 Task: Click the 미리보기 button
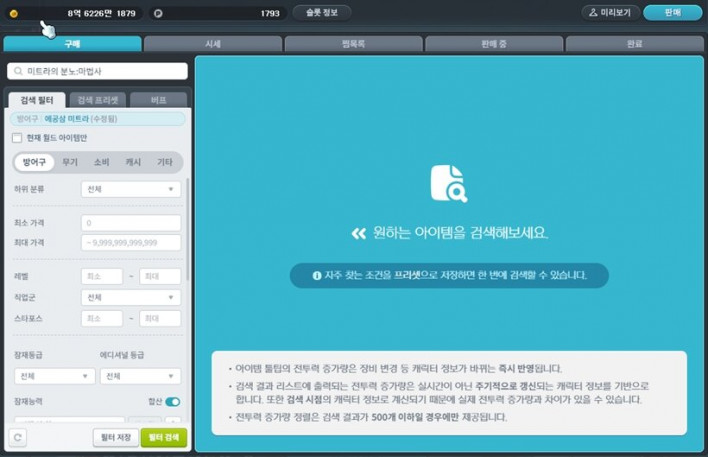(x=610, y=13)
